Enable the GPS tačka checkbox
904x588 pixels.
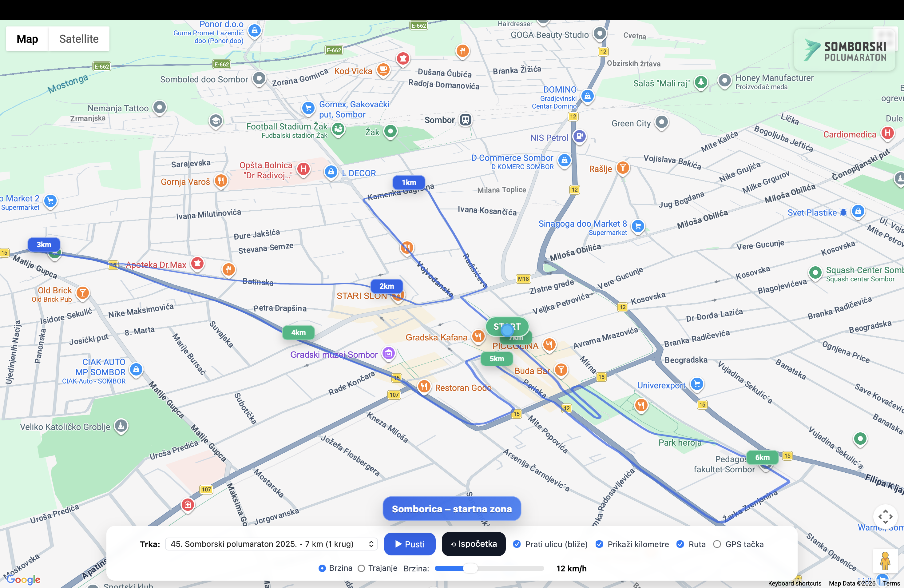(717, 544)
